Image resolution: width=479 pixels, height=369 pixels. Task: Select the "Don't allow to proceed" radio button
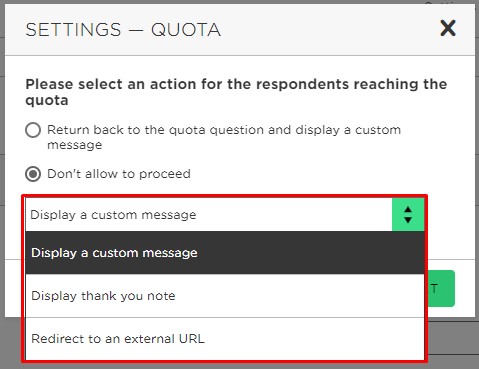33,174
